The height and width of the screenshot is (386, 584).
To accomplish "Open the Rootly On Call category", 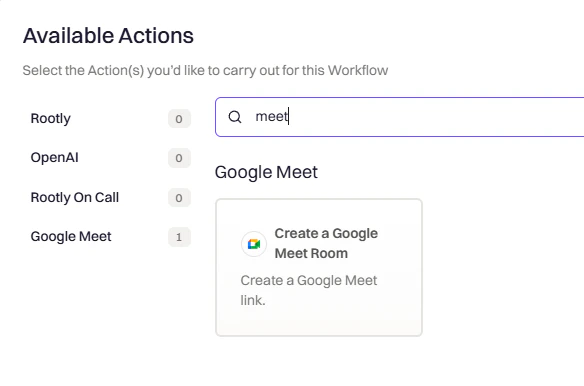I will tap(110, 197).
